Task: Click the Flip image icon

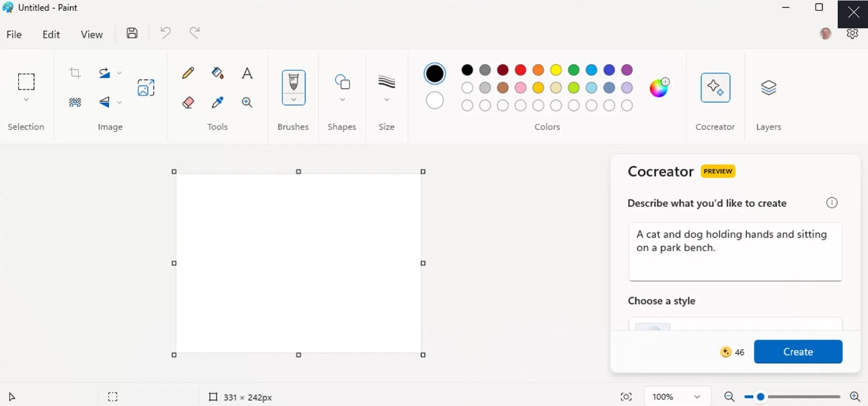Action: 104,102
